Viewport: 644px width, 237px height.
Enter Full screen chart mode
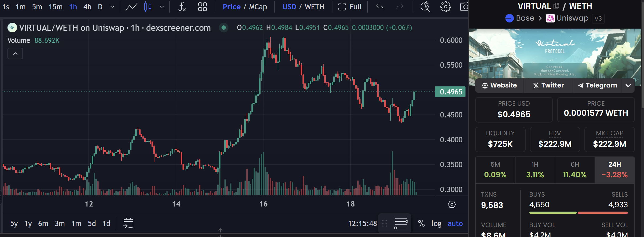[x=350, y=7]
